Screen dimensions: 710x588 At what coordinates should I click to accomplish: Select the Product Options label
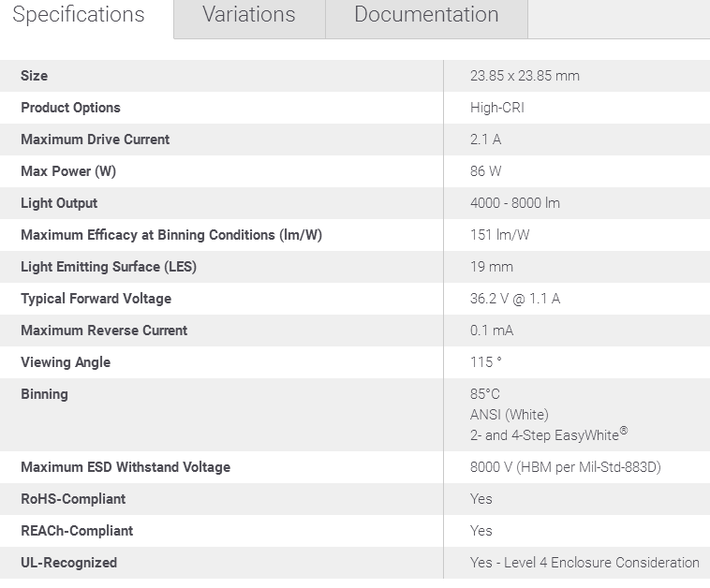(70, 108)
